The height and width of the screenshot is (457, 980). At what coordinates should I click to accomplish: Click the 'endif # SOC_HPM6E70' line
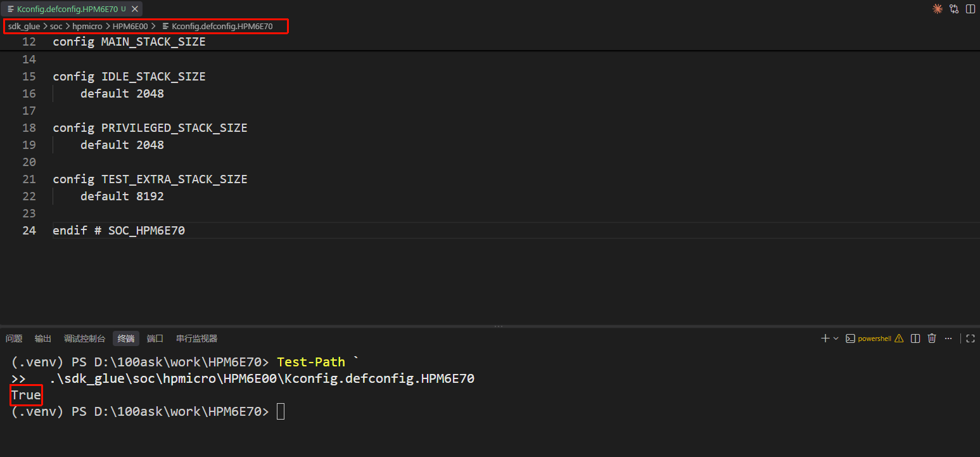point(119,231)
